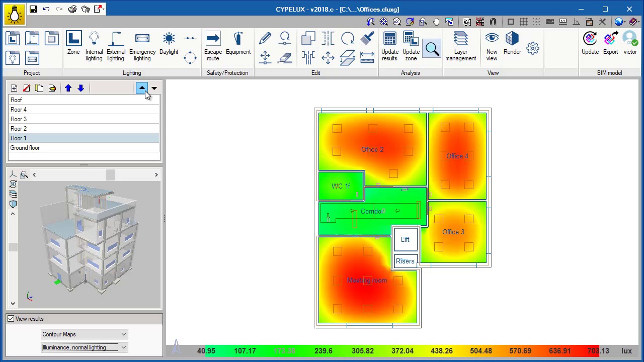Viewport: 644px width, 362px height.
Task: Click the 3D view horizontal slider handle
Action: 110,174
